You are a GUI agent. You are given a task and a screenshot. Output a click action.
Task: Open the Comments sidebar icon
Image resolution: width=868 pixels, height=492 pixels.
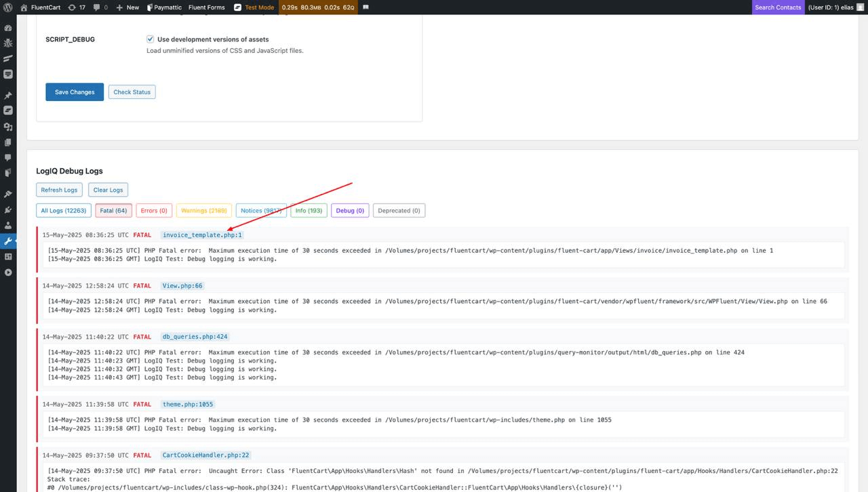8,158
